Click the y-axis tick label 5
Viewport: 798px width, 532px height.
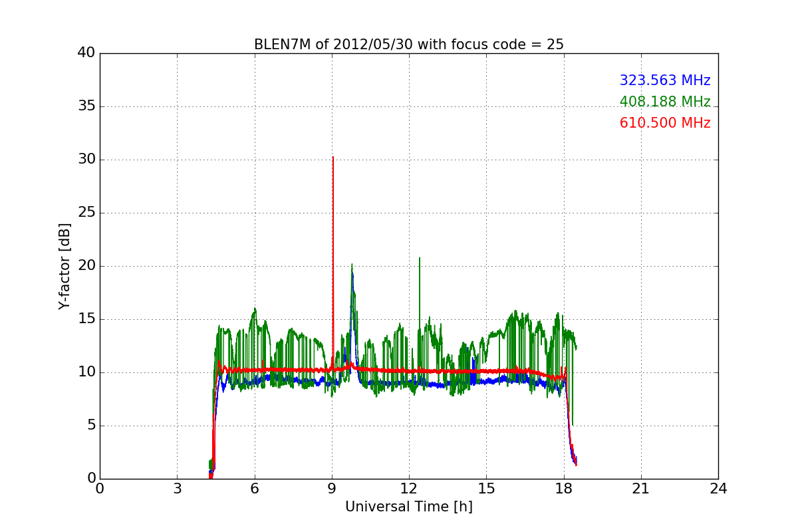pyautogui.click(x=90, y=426)
